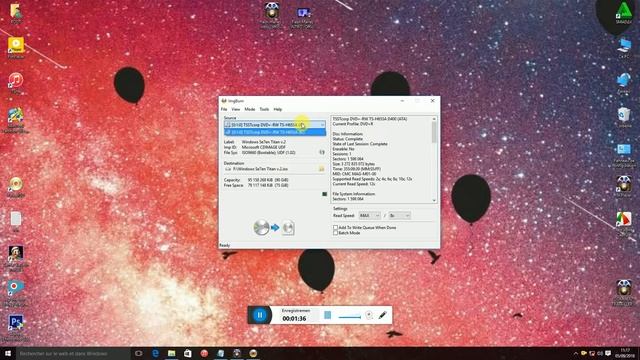Viewport: 640px width, 360px height.
Task: Show hidden system tray icons
Action: pos(576,353)
